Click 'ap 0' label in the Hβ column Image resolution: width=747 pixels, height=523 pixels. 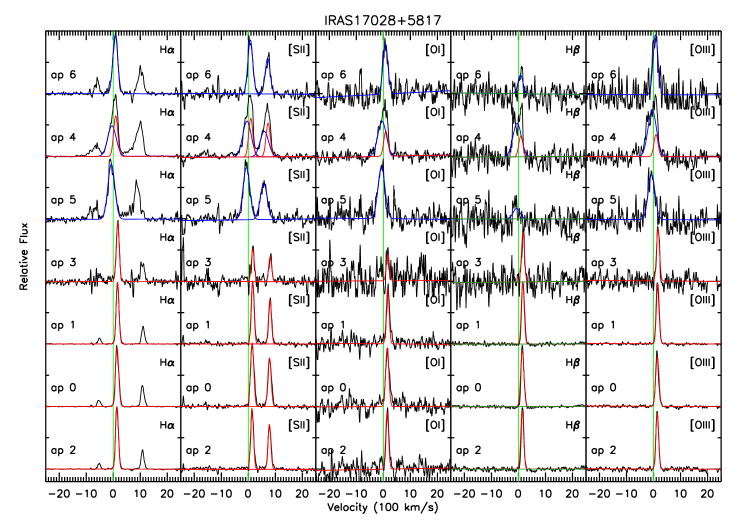coord(469,388)
